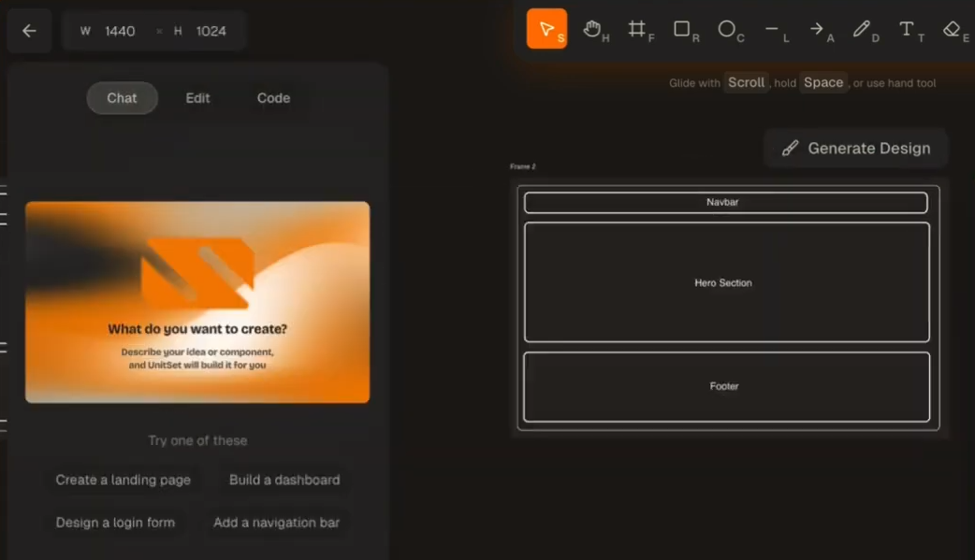Pick the Eraser tool
The height and width of the screenshot is (560, 975).
[953, 30]
